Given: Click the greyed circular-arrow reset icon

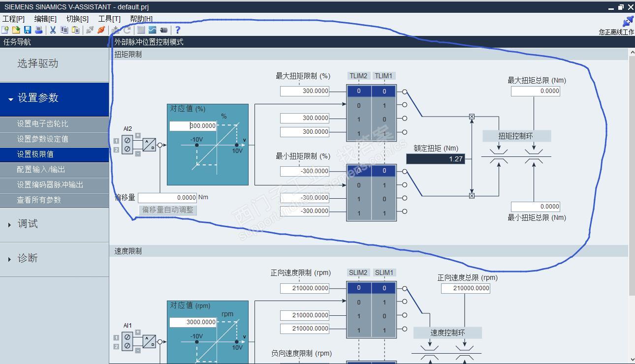Looking at the screenshot, I should 127,30.
